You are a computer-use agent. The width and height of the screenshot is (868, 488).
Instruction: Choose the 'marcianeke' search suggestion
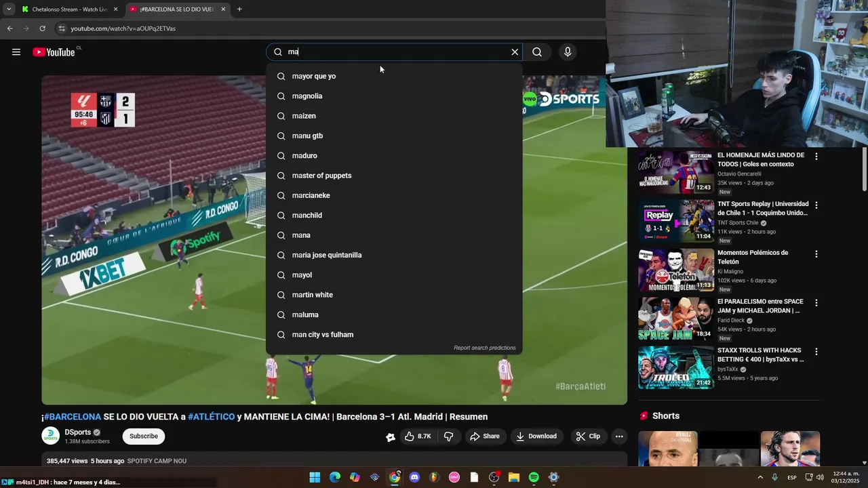coord(394,195)
